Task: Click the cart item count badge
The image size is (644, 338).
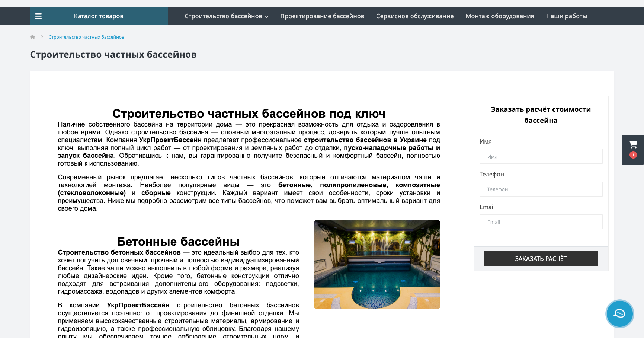Action: [633, 155]
